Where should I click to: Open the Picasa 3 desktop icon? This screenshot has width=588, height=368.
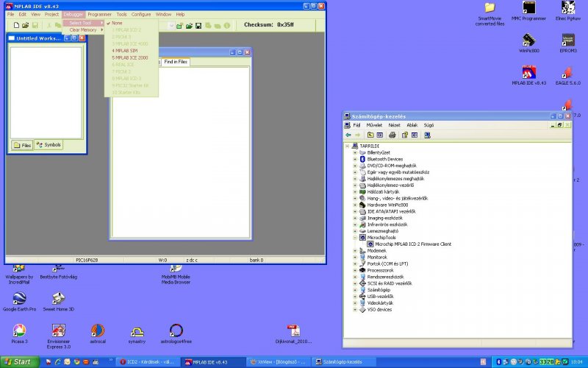tap(19, 333)
